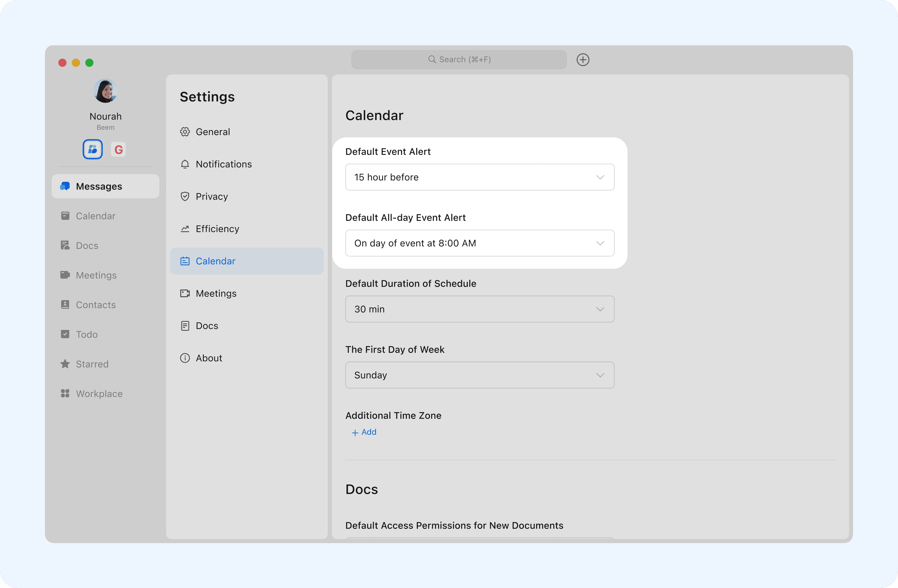Change First Day of Week dropdown
The image size is (898, 588).
tap(480, 375)
